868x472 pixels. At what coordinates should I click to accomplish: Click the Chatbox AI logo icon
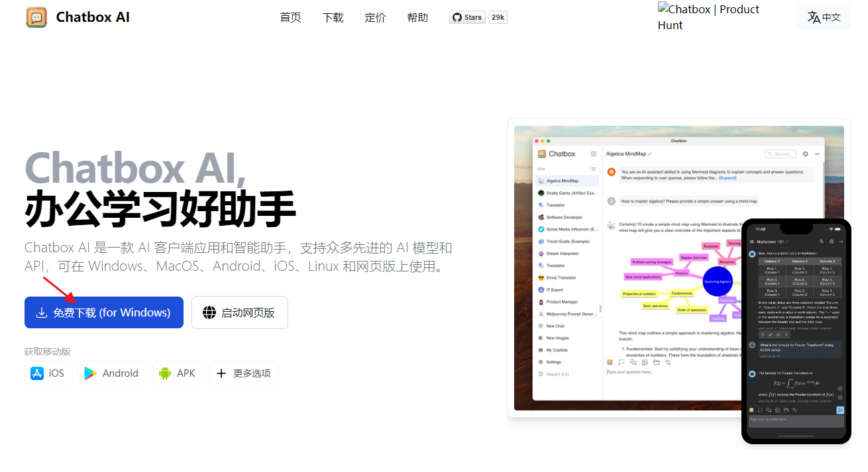tap(36, 17)
